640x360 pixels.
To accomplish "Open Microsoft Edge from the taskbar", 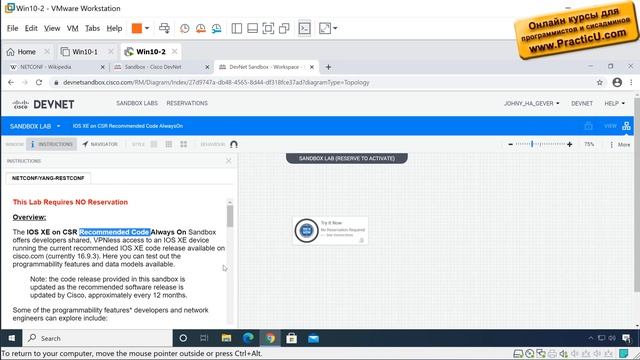I will click(x=248, y=338).
